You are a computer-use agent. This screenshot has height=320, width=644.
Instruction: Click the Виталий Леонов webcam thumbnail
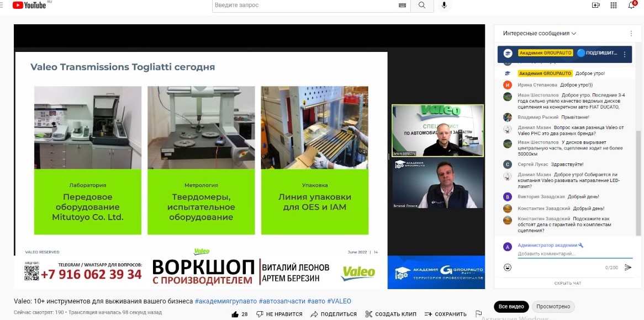point(438,183)
